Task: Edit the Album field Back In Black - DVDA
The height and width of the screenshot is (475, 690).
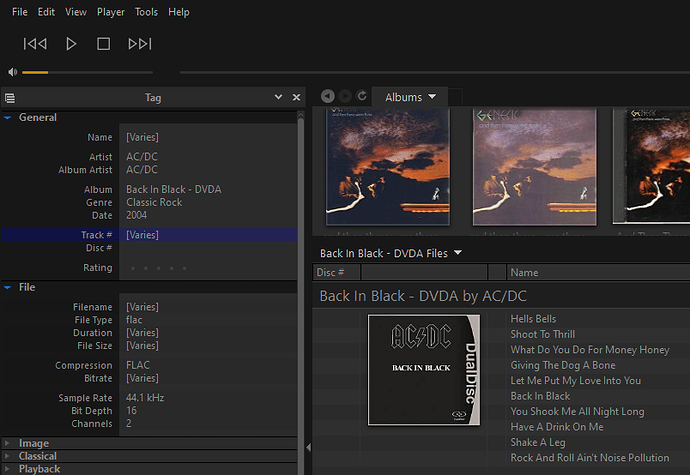Action: point(208,189)
